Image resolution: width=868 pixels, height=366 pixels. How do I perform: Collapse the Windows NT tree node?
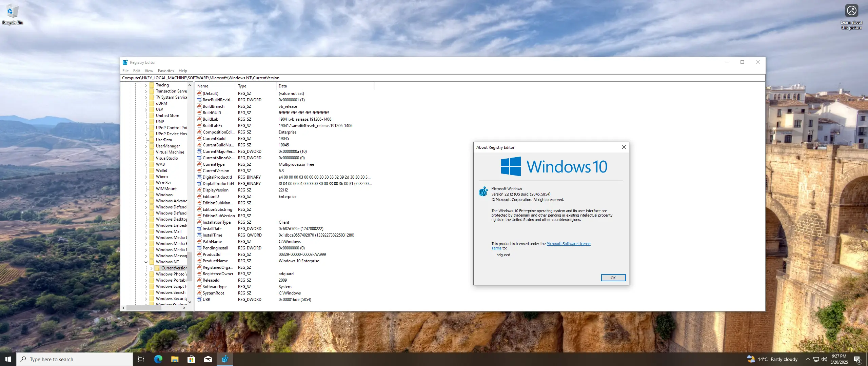146,262
